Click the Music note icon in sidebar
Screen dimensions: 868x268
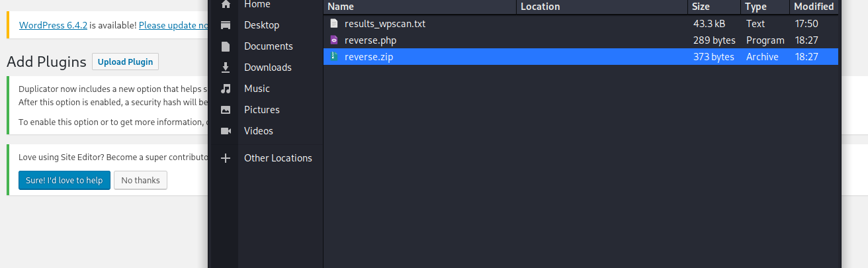pos(226,89)
